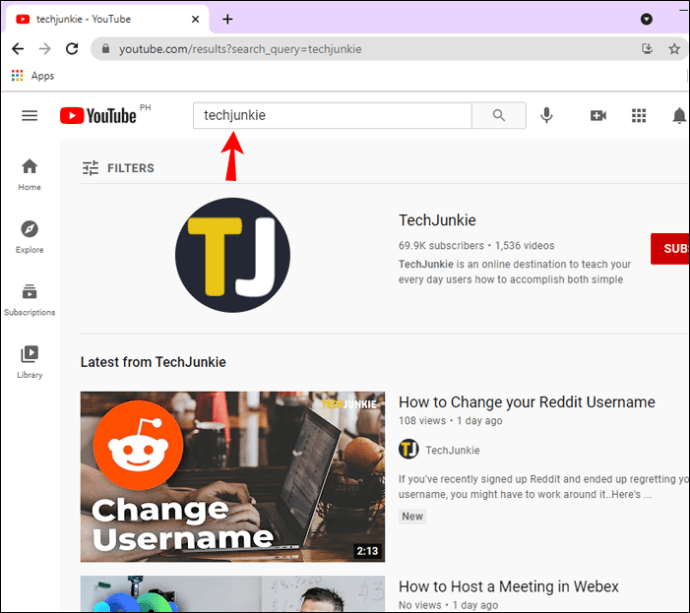Play the Change Username Reddit video thumbnail
The image size is (690, 613).
tap(232, 477)
